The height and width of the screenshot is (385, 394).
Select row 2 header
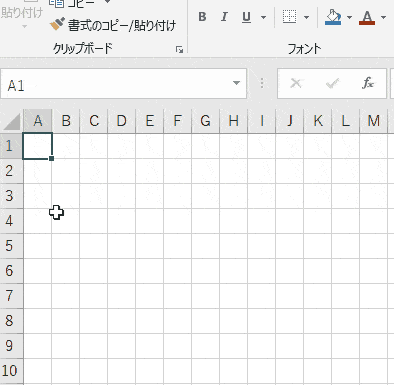click(11, 171)
